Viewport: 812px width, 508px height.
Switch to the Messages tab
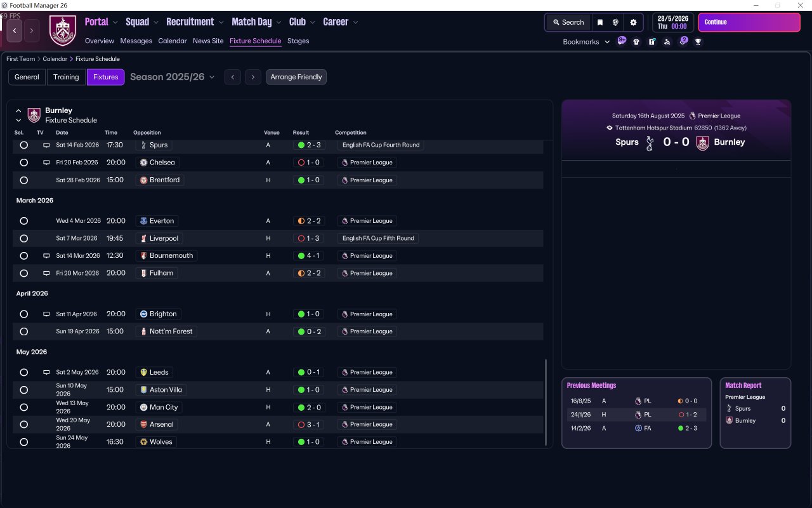point(136,41)
